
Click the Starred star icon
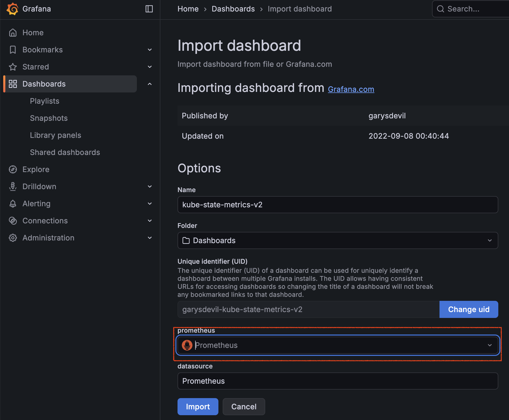click(13, 67)
